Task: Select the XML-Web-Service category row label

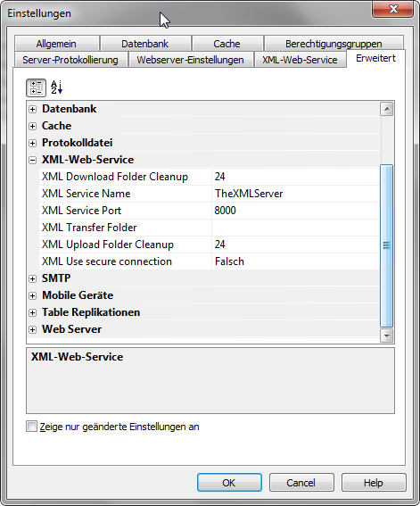Action: [87, 160]
